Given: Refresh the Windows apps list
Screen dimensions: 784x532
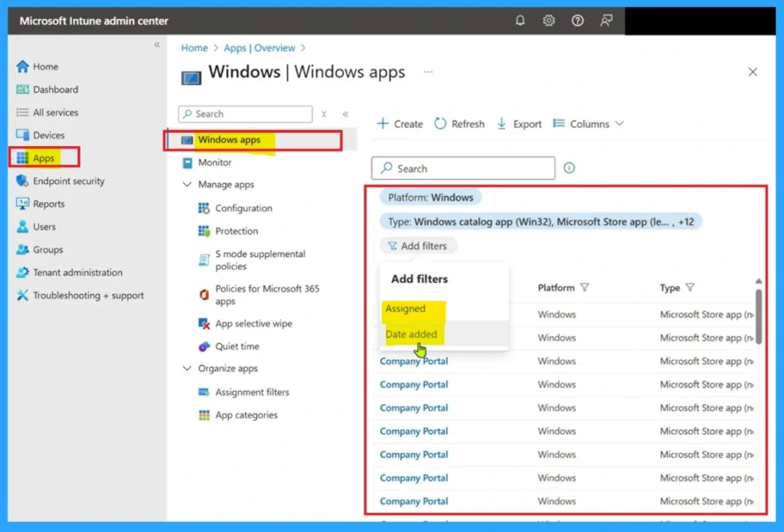Looking at the screenshot, I should tap(459, 123).
